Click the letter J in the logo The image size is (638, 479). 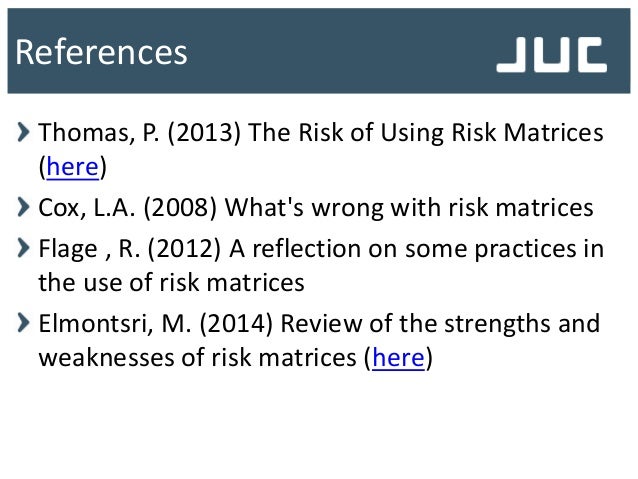511,55
